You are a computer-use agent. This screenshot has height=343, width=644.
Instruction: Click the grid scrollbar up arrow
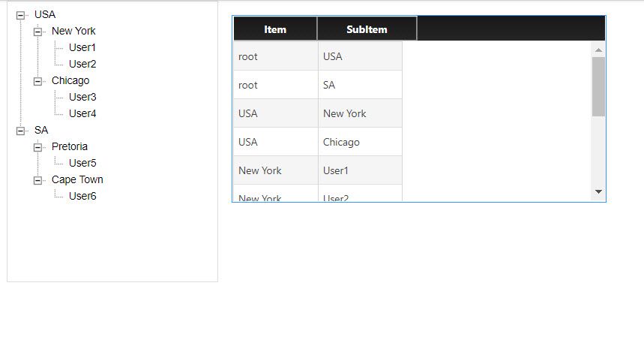point(598,50)
